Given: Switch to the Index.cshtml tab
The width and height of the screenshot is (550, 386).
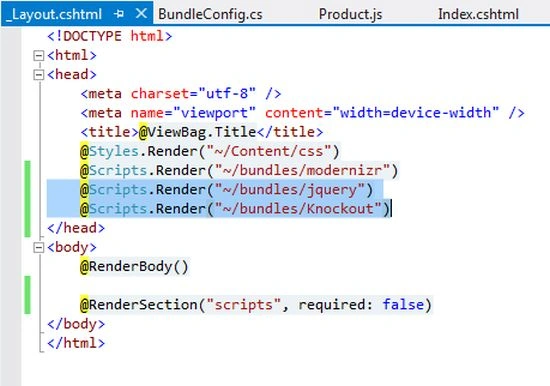Looking at the screenshot, I should [x=478, y=14].
